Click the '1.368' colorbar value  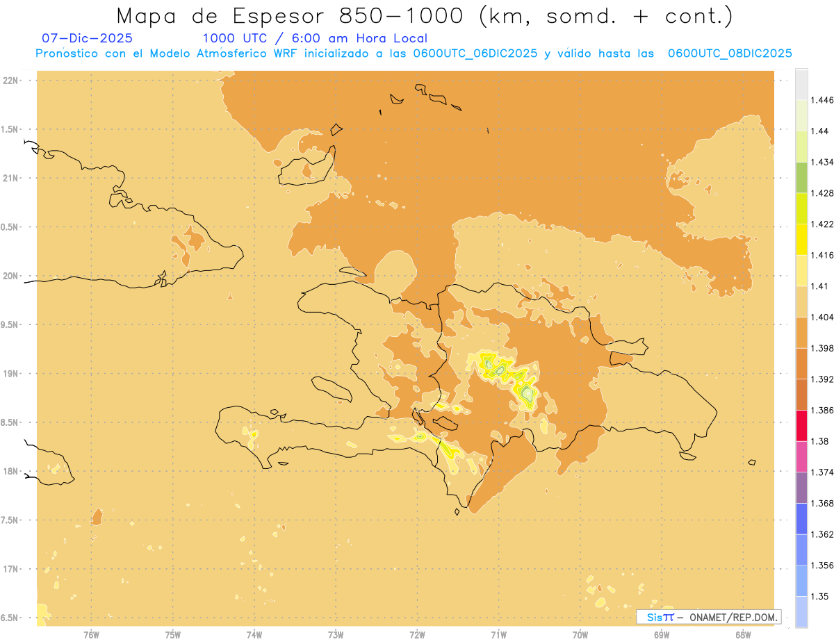click(822, 504)
